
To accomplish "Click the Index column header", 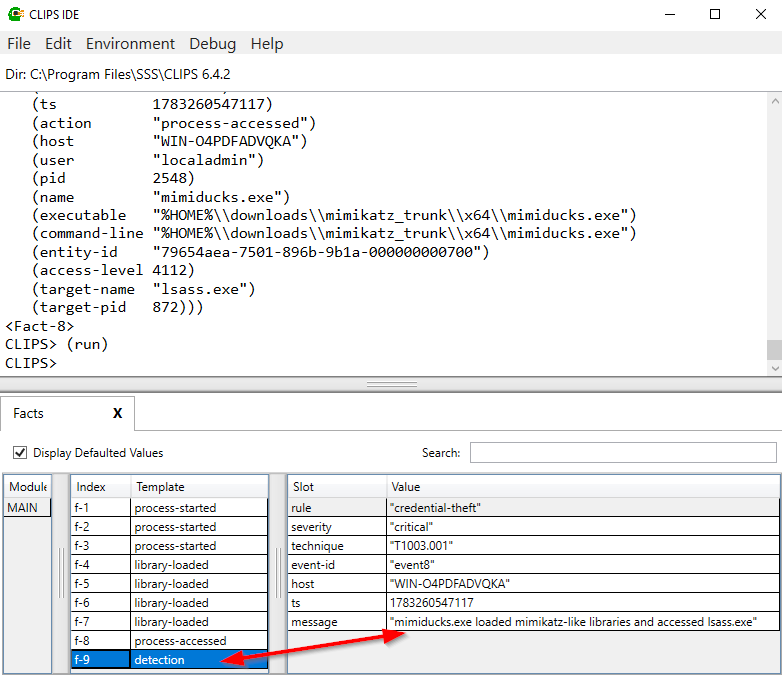I will tap(100, 486).
